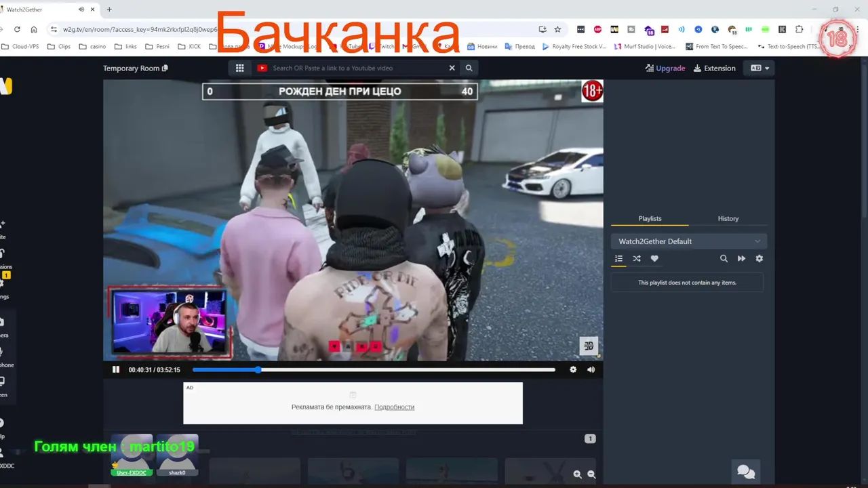The height and width of the screenshot is (488, 868).
Task: Pause the video with the pause button
Action: [x=116, y=369]
